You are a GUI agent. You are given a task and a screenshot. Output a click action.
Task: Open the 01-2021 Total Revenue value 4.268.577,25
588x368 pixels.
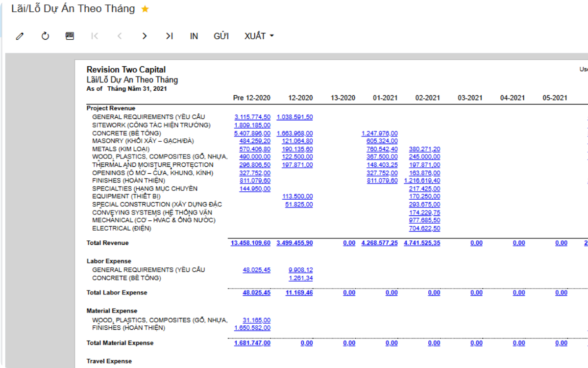coord(379,243)
